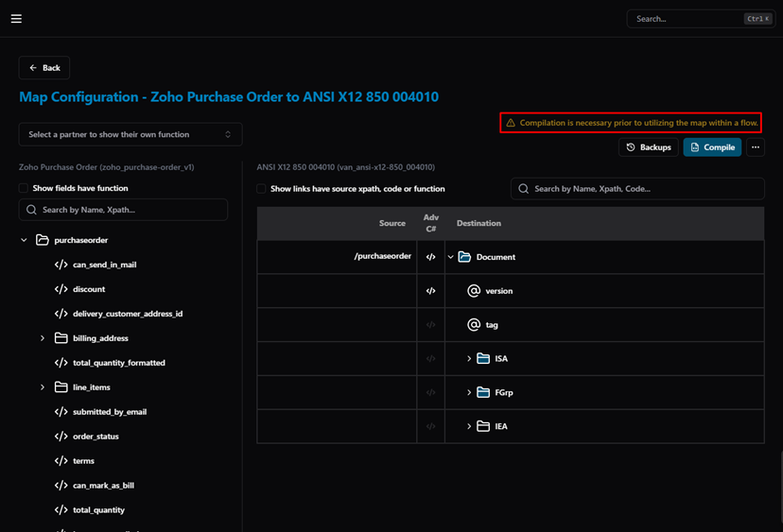
Task: Select the /purchaseorder source cell
Action: (x=337, y=256)
